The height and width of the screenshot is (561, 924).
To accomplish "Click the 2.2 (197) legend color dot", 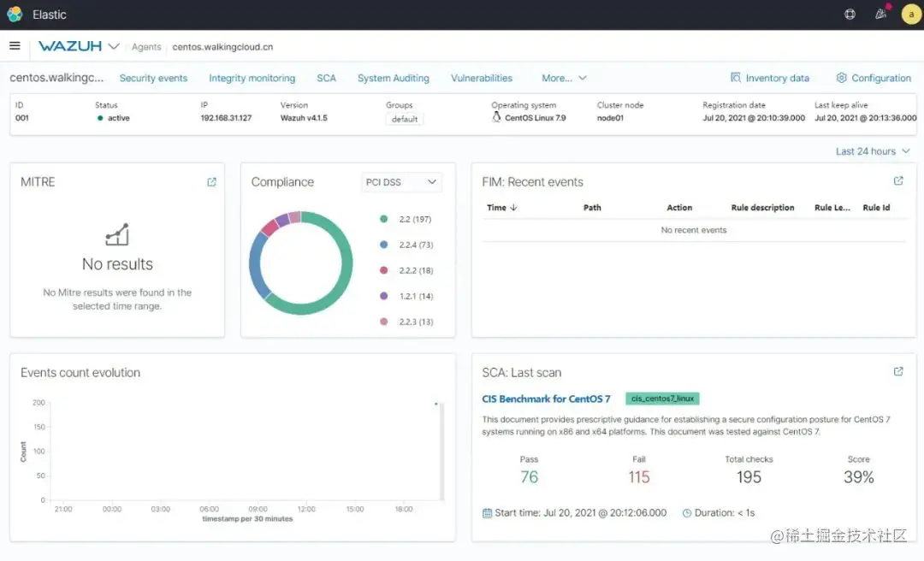I will [383, 219].
